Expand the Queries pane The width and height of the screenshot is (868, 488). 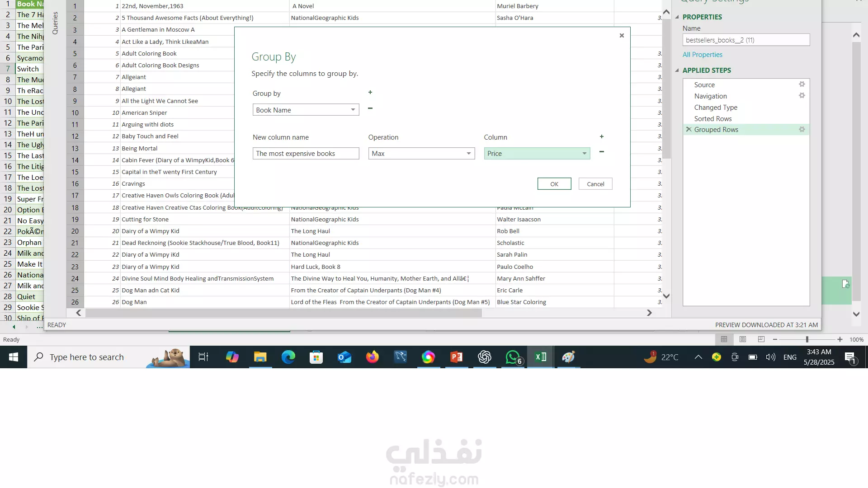point(55,23)
